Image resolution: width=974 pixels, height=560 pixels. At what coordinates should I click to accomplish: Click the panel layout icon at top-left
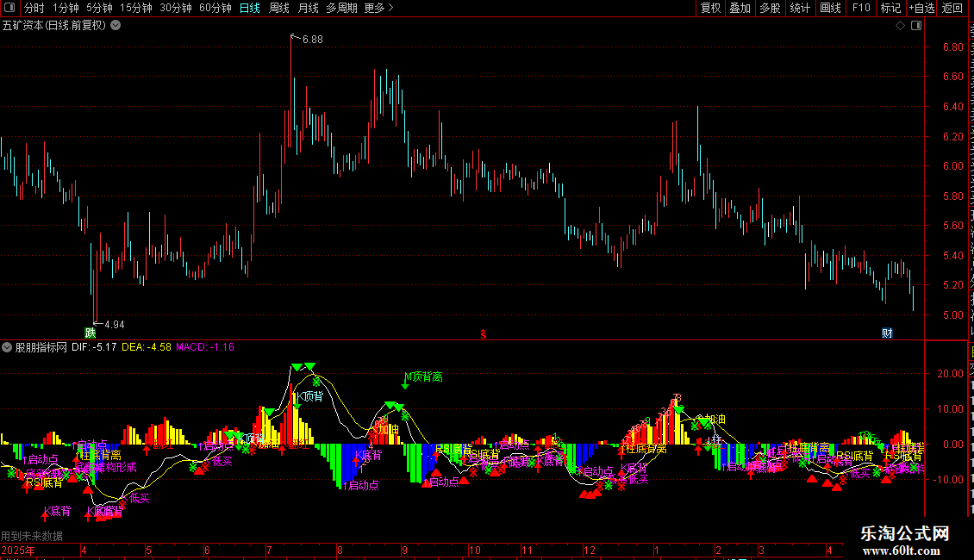[x=9, y=8]
